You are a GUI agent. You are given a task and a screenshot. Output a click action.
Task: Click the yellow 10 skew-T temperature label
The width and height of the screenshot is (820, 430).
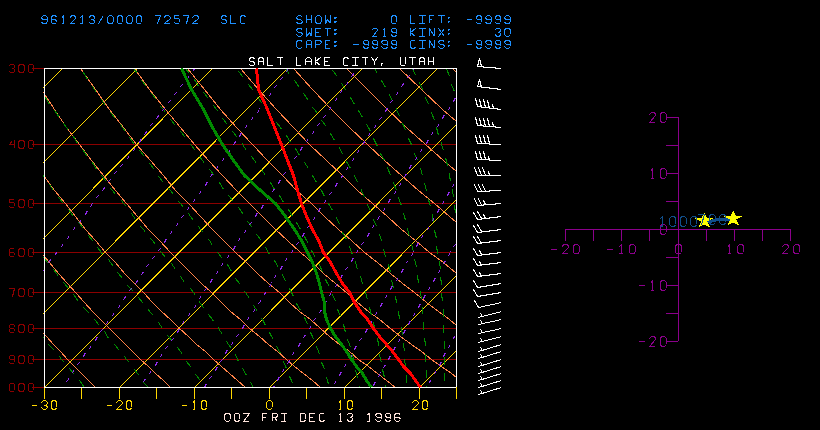(345, 405)
